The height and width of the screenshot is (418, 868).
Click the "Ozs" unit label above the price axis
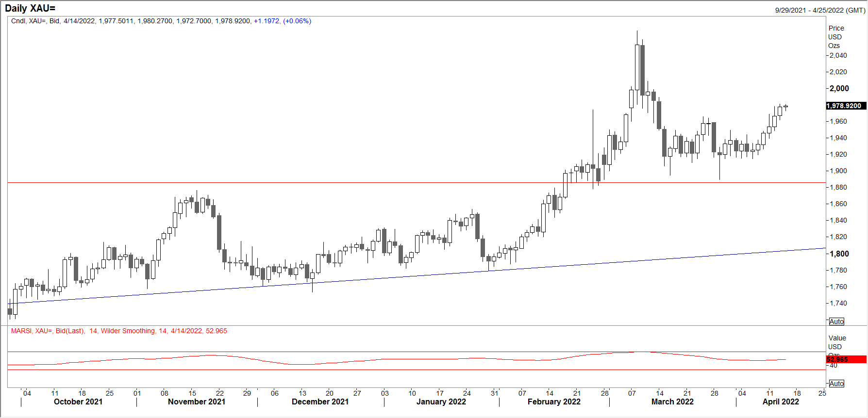click(x=834, y=46)
